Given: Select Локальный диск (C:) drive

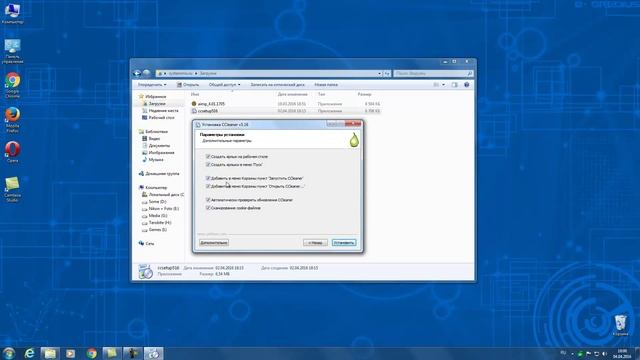Looking at the screenshot, I should pyautogui.click(x=163, y=195).
